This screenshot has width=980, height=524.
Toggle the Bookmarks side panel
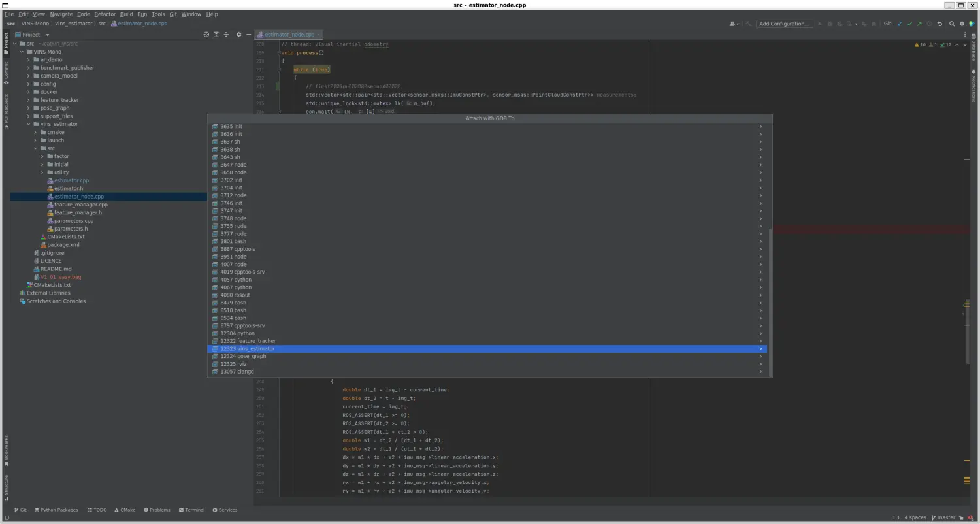coord(7,449)
